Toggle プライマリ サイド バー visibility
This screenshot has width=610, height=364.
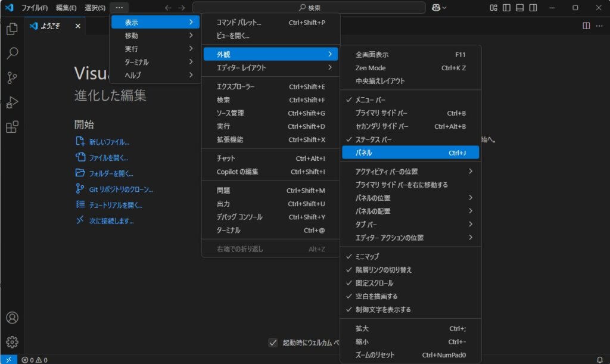coord(410,113)
